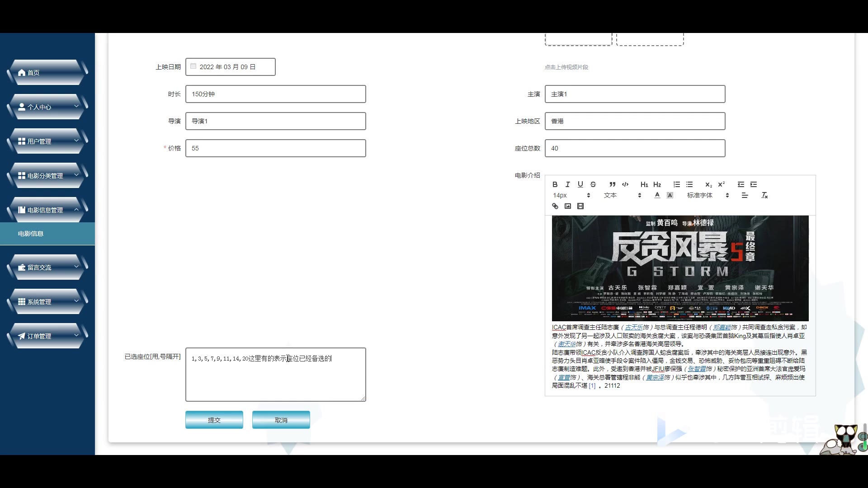Open the 文本 heading style dropdown
The height and width of the screenshot is (488, 868).
pos(622,195)
